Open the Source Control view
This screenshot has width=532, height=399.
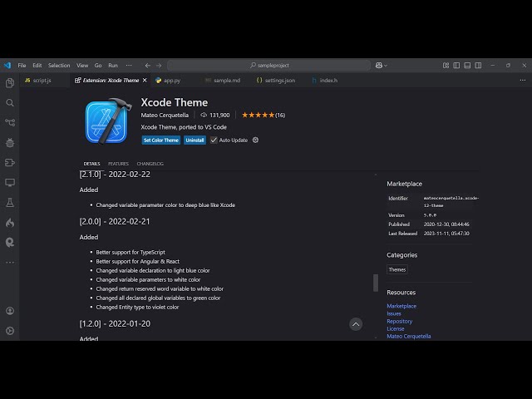(10, 123)
